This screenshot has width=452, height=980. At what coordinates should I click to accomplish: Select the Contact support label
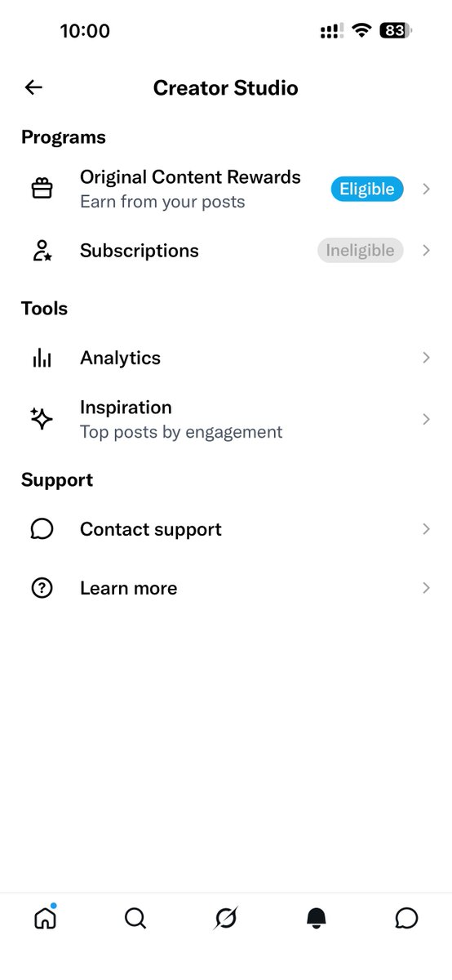point(151,529)
